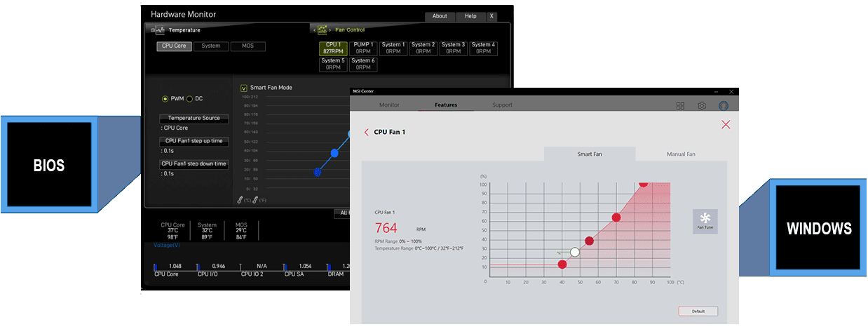Select the PWM radio button

pos(165,99)
